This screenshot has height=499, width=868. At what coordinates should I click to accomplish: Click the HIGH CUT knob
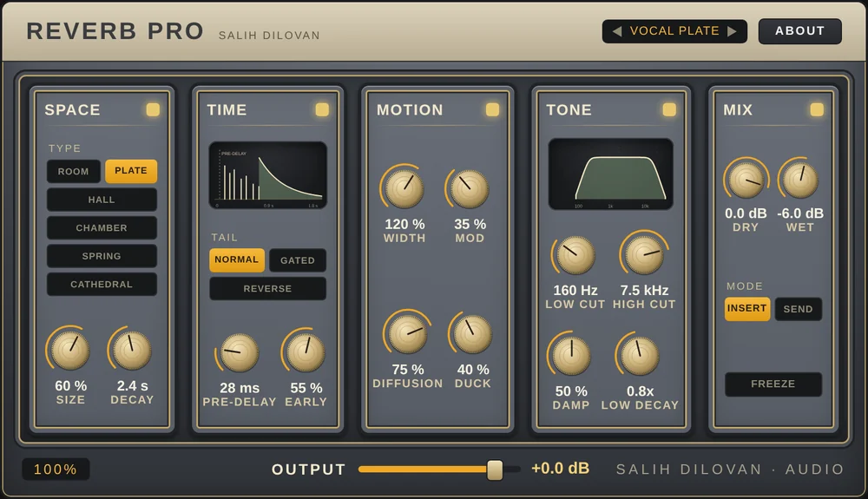pos(644,255)
